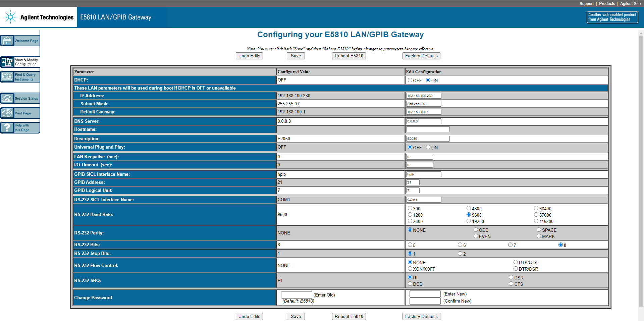Edit the IP Address field

coord(424,96)
